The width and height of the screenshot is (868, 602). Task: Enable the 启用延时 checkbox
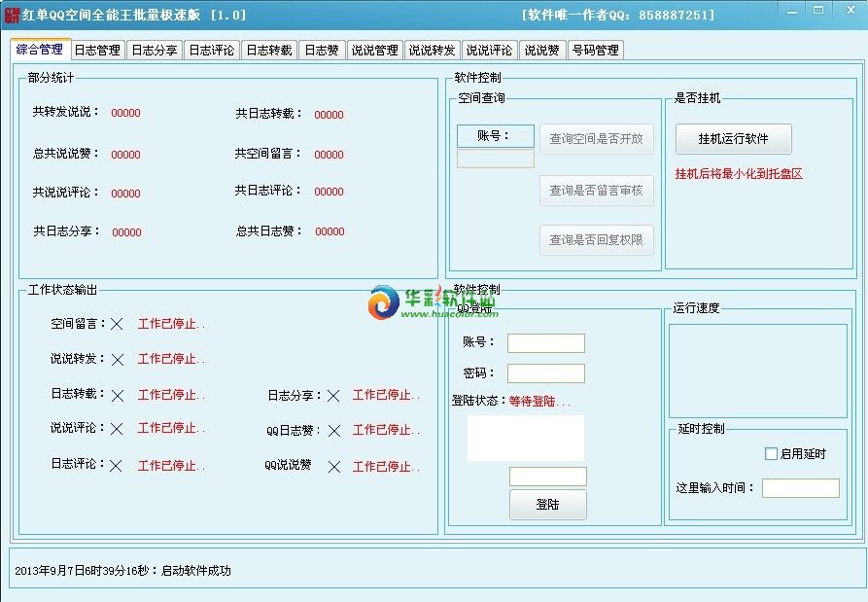tap(771, 453)
